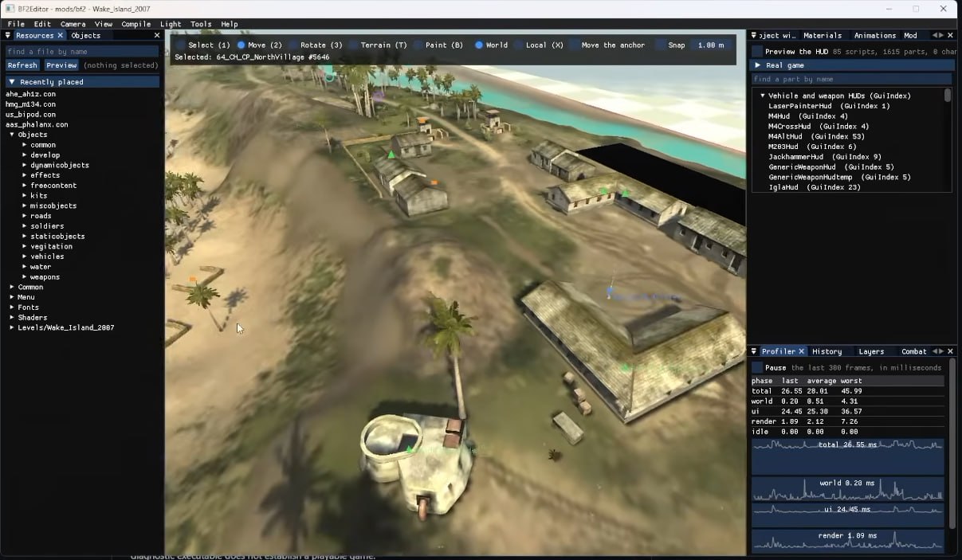Open the File menu

coord(16,24)
